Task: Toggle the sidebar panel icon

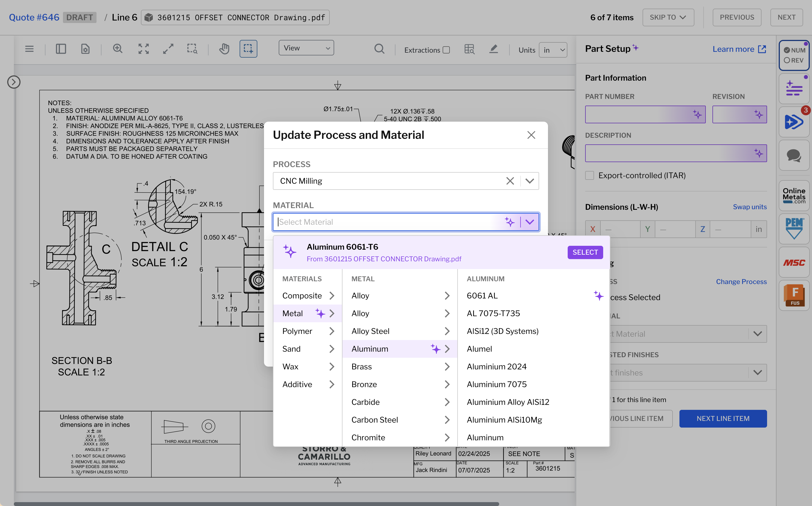Action: click(x=61, y=49)
